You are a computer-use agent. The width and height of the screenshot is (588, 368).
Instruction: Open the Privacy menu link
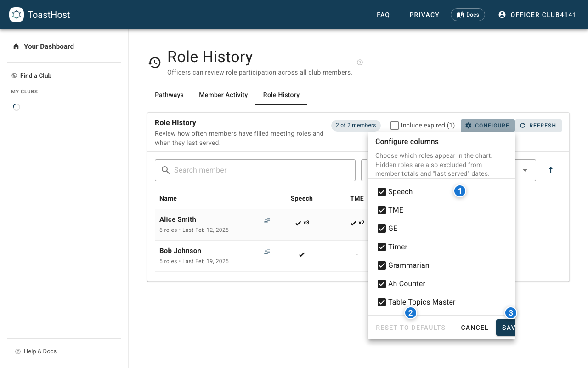click(424, 15)
